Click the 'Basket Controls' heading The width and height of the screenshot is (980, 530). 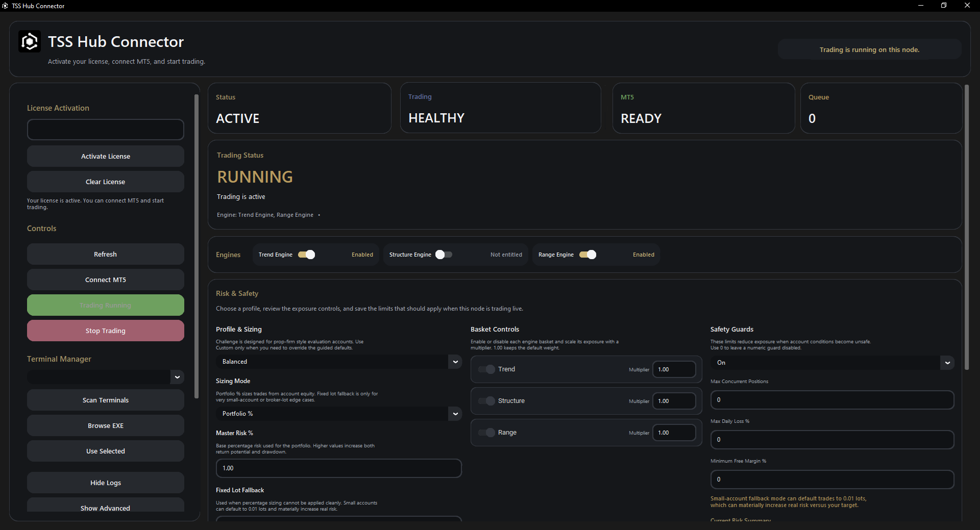(x=495, y=329)
